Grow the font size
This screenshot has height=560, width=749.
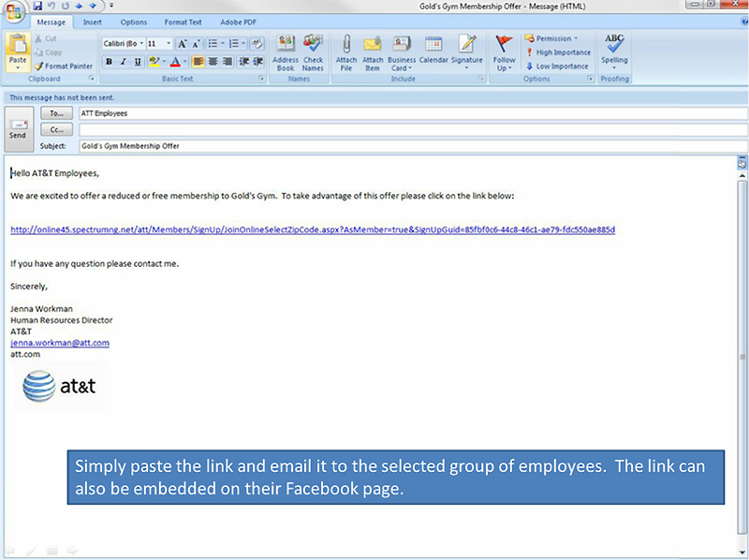pyautogui.click(x=182, y=44)
